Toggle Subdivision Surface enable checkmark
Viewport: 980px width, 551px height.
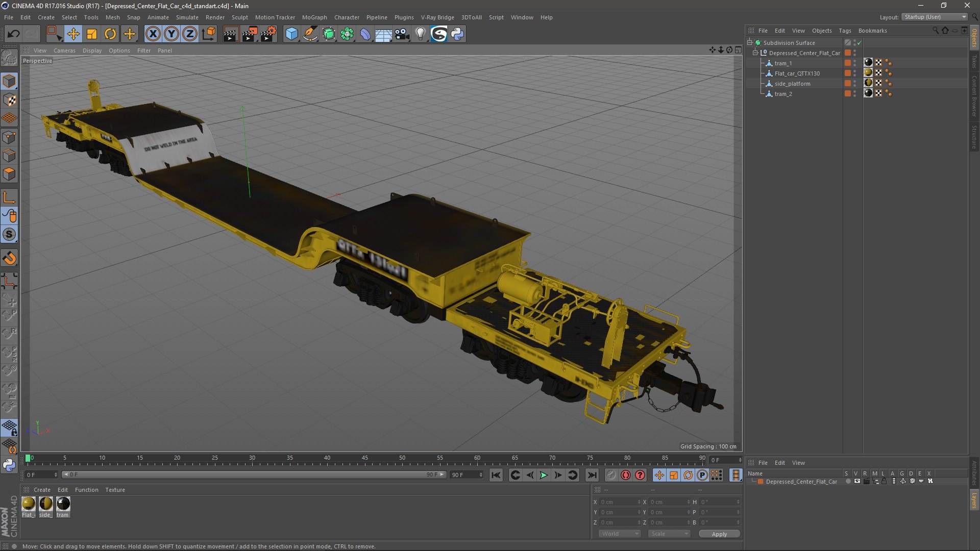(x=860, y=43)
